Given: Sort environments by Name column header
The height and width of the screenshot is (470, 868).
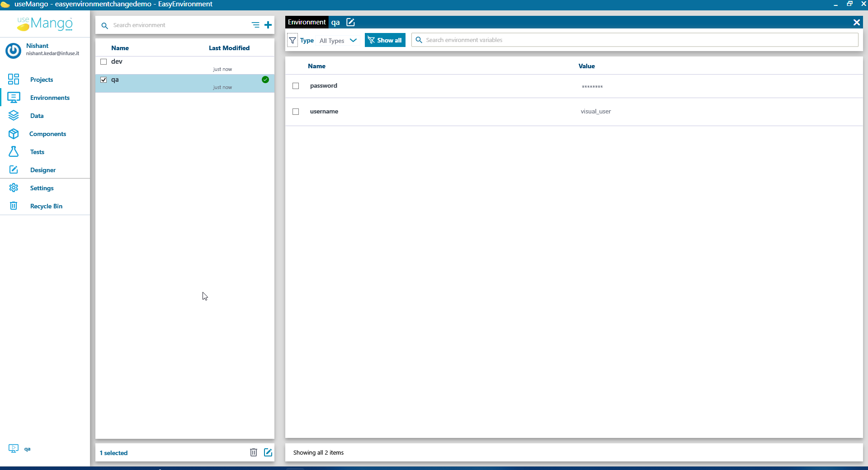Looking at the screenshot, I should [120, 48].
